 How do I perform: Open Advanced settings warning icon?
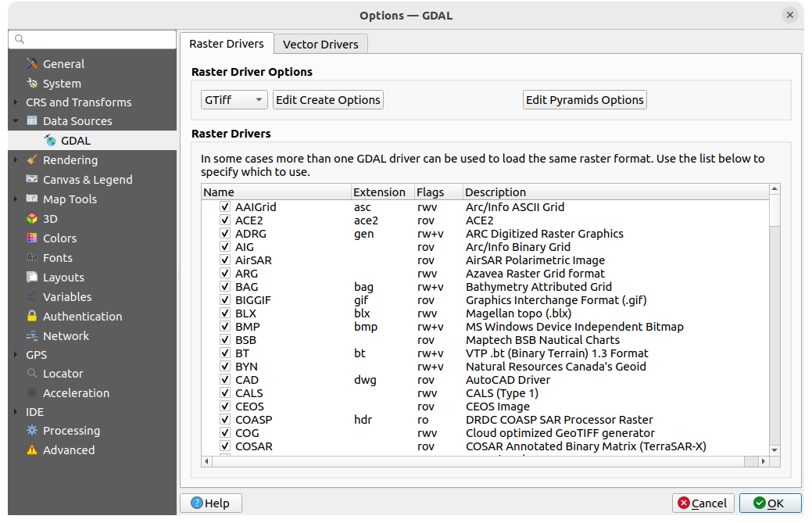coord(32,450)
